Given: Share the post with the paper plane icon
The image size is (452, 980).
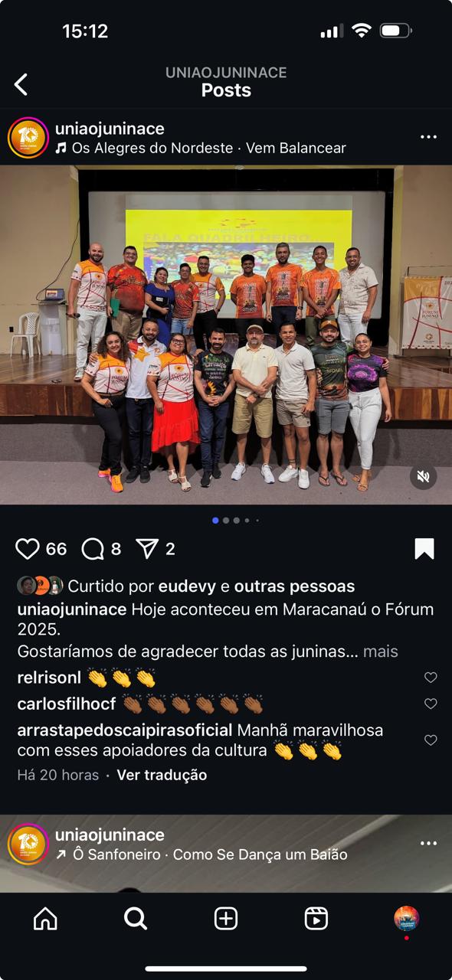Looking at the screenshot, I should tap(146, 548).
